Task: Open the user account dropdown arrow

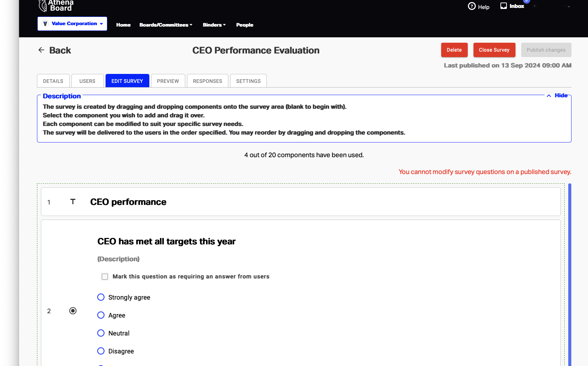Action: (x=569, y=6)
